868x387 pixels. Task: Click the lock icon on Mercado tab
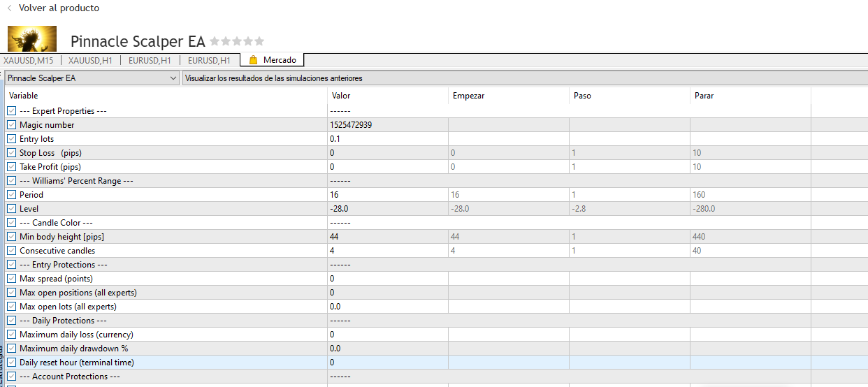point(253,60)
